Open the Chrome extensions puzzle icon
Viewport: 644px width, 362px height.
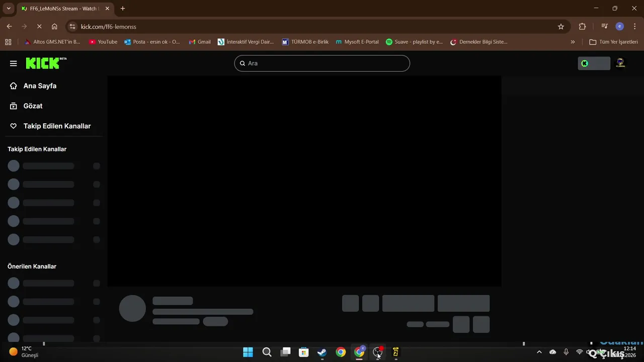tap(583, 27)
